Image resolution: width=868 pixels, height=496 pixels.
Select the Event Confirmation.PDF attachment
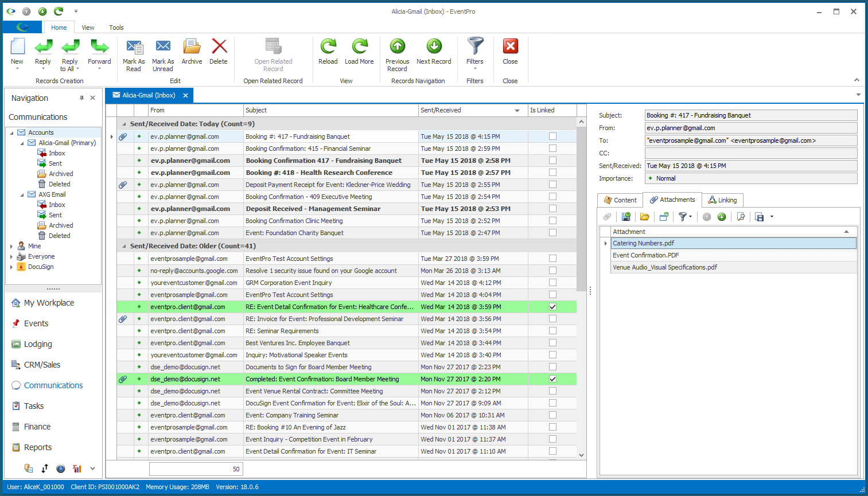coord(734,255)
